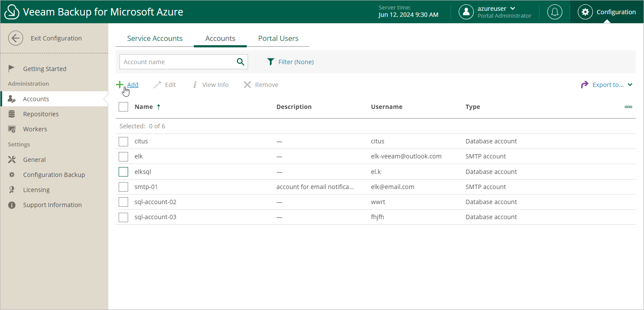644x310 pixels.
Task: Open the notifications bell icon
Action: pos(555,12)
